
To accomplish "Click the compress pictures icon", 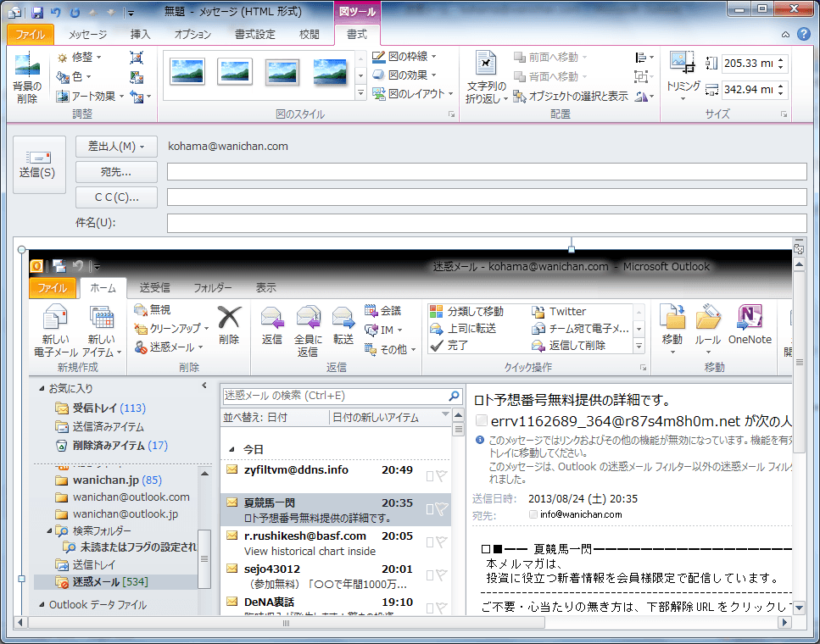I will click(137, 58).
